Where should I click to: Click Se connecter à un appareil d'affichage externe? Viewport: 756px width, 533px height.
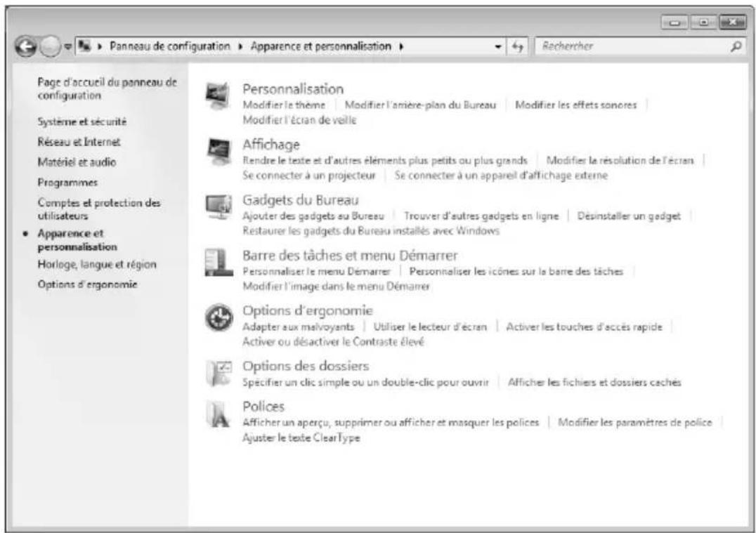click(501, 176)
